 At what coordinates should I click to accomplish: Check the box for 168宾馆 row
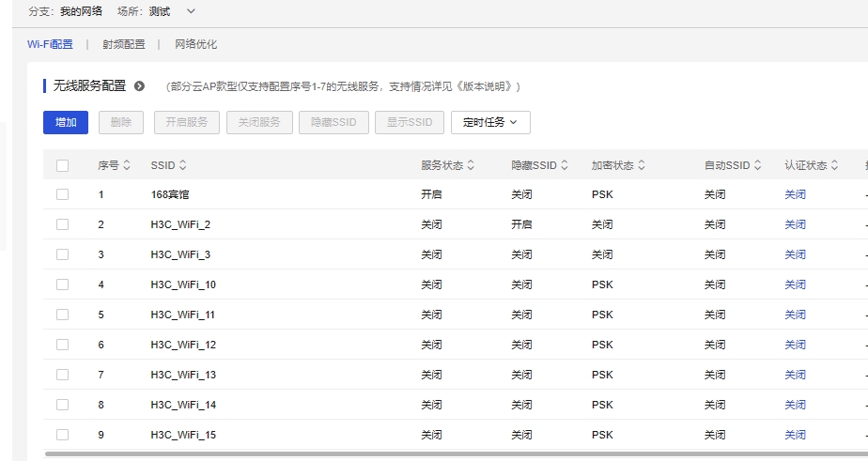point(62,194)
